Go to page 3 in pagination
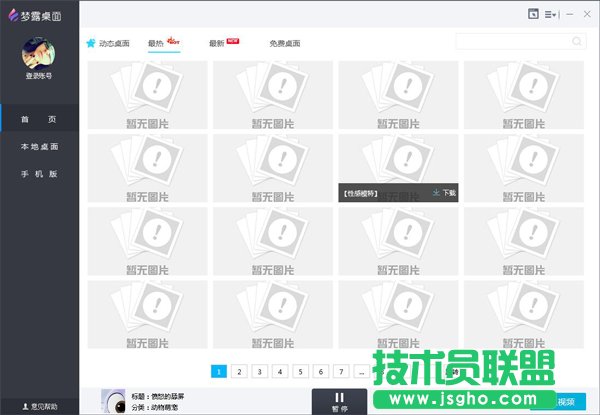Image resolution: width=600 pixels, height=415 pixels. (259, 372)
